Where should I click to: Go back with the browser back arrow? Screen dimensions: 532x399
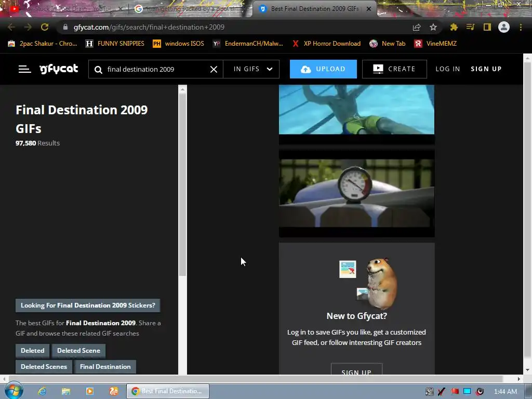11,27
